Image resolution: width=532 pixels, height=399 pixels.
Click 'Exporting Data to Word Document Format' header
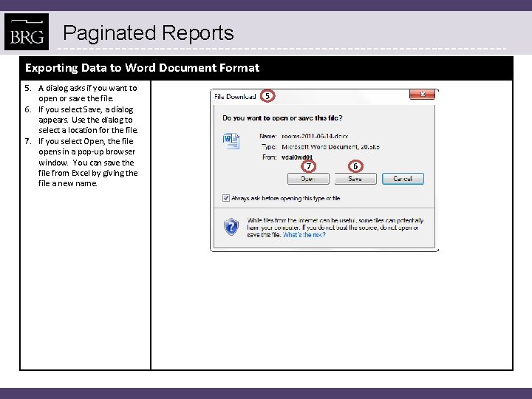pyautogui.click(x=142, y=68)
